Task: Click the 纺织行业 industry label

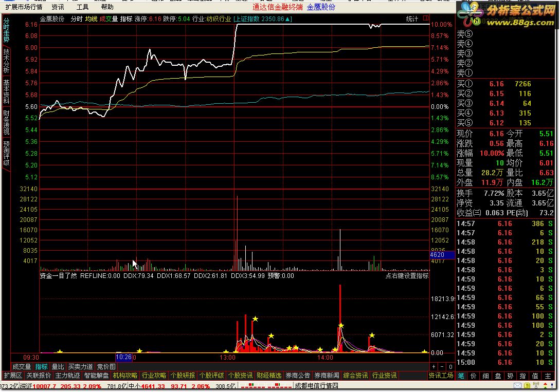Action: point(219,19)
